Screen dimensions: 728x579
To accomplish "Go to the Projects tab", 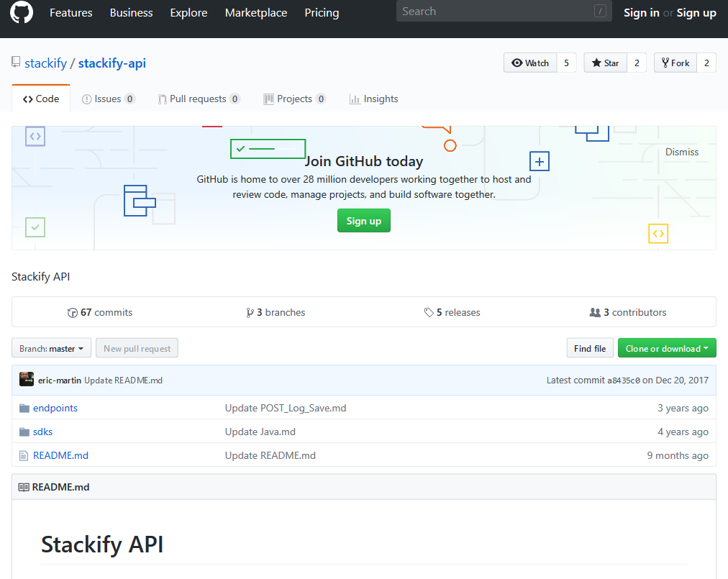I will tap(295, 99).
